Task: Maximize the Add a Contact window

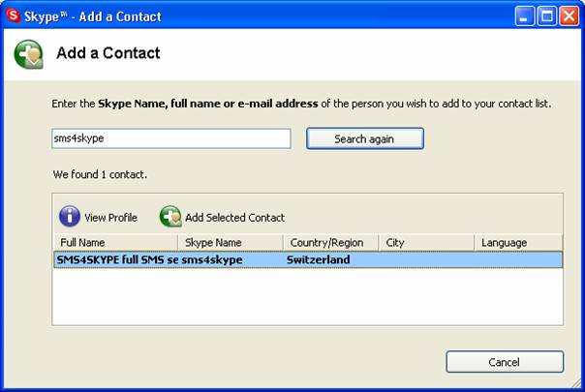Action: point(547,16)
